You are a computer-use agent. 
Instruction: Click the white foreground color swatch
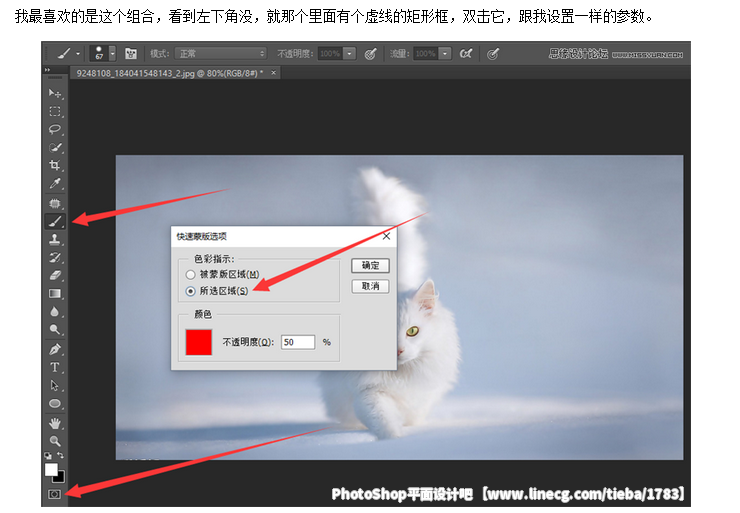pyautogui.click(x=51, y=469)
